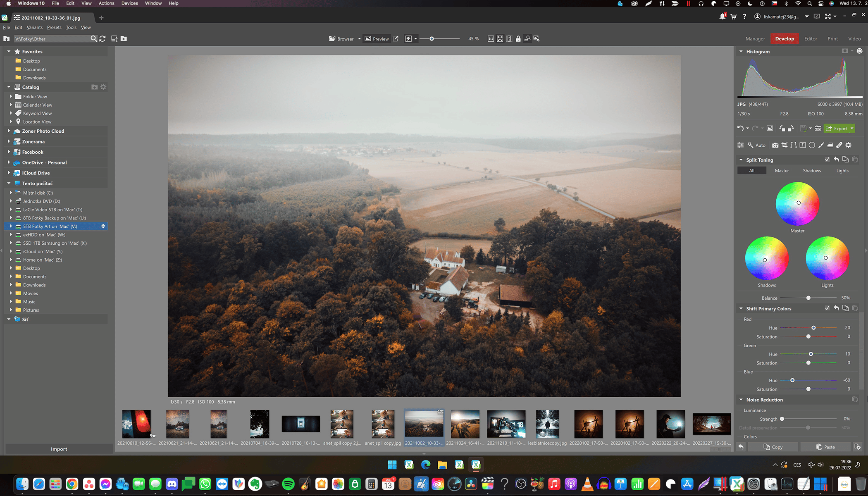Select the healing/clone stamp tool icon
This screenshot has width=868, height=496.
[840, 145]
